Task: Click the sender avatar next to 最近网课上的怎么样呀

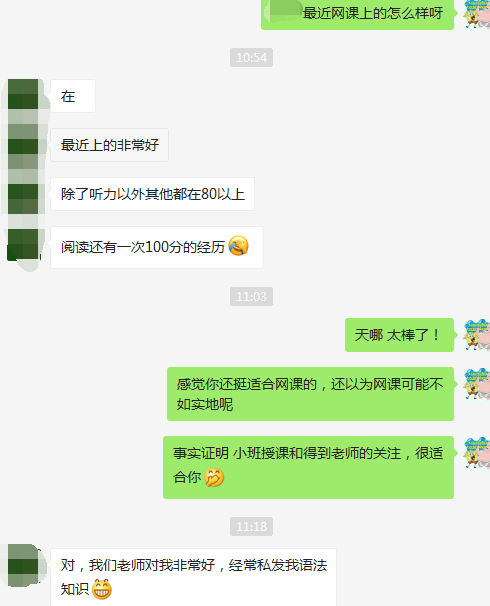Action: coord(477,14)
